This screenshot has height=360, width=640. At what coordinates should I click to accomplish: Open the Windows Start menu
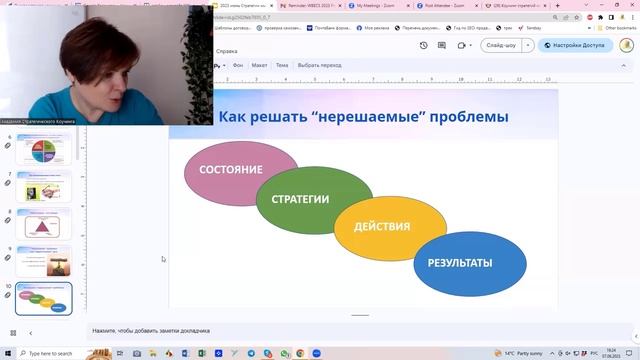pos(8,353)
